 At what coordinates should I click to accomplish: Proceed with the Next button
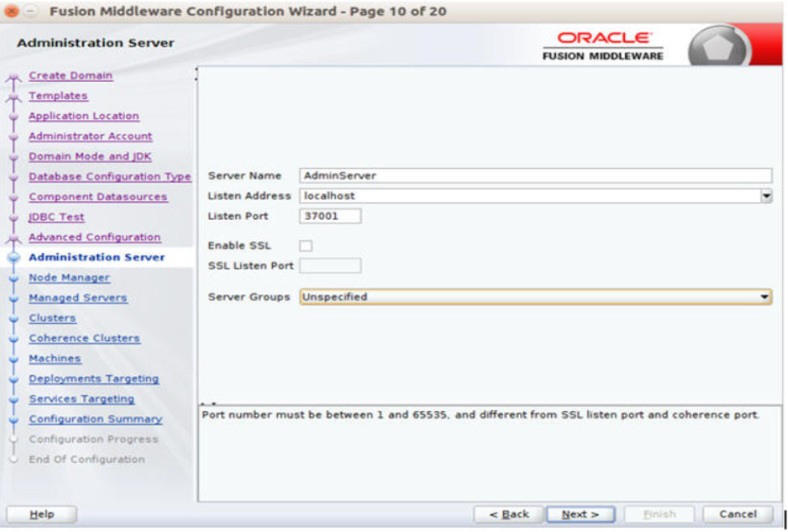579,514
